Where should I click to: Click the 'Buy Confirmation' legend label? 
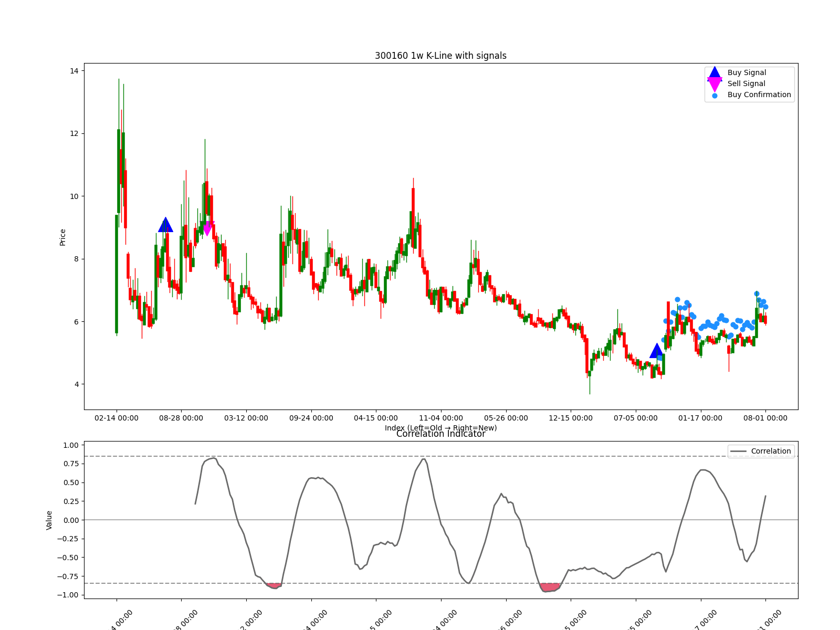coord(759,95)
